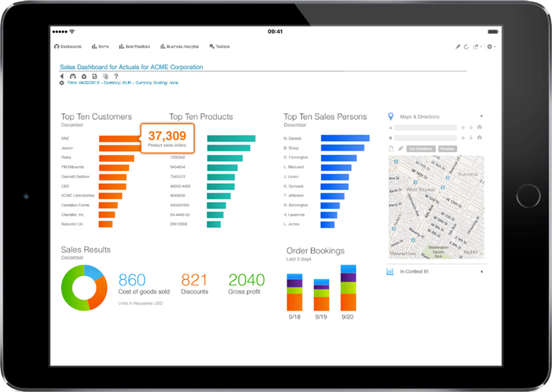Click the back arrow icon under dashboard title
This screenshot has height=392, width=552.
click(62, 76)
